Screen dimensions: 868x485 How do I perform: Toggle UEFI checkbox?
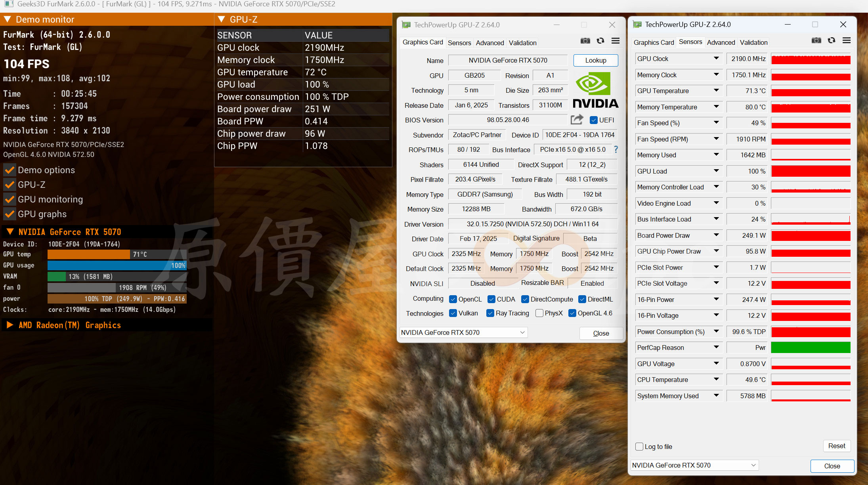[594, 120]
